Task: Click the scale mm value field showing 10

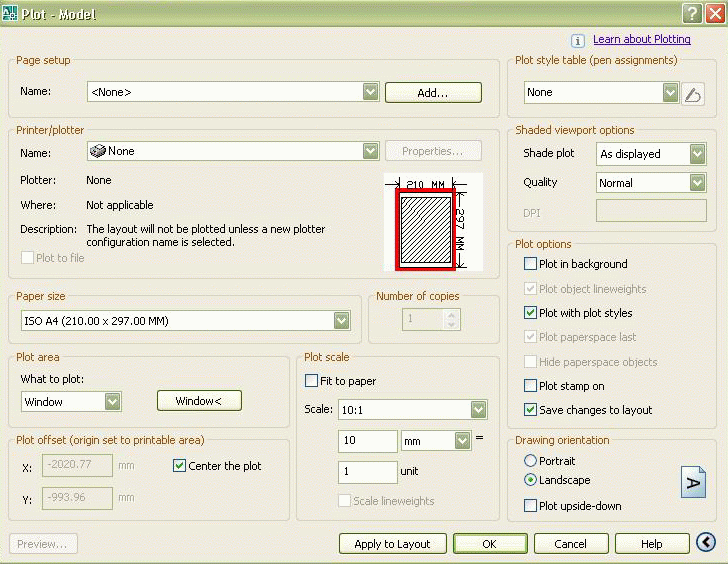Action: [x=368, y=441]
